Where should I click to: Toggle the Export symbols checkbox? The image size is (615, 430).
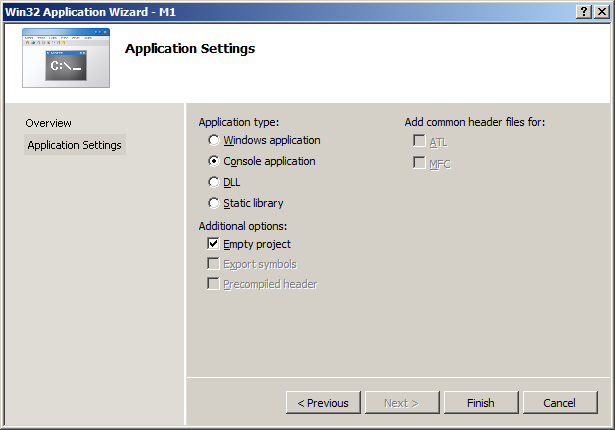[x=213, y=264]
